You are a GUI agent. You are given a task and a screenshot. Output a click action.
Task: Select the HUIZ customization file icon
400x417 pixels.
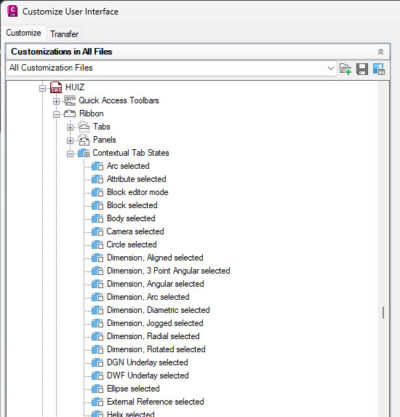(56, 87)
